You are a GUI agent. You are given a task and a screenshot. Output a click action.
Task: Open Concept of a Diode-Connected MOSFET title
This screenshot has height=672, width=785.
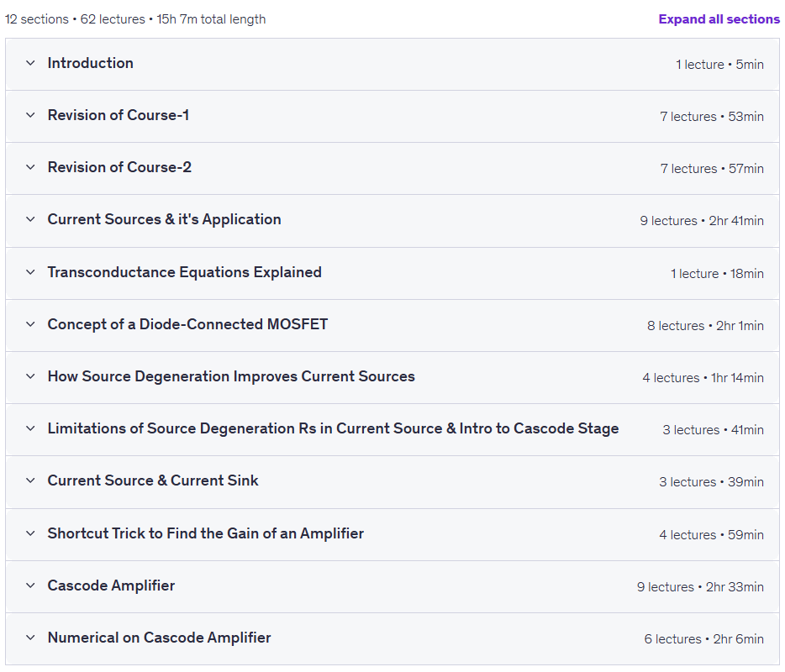pyautogui.click(x=187, y=324)
